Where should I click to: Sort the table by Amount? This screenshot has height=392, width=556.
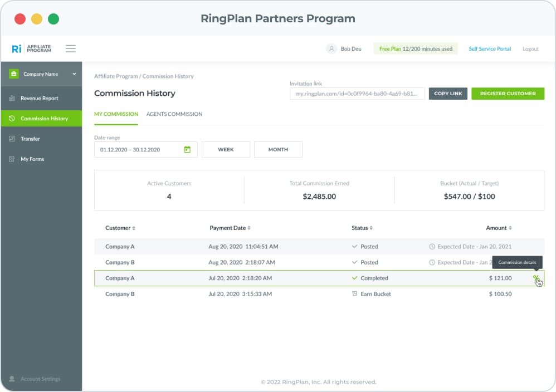click(x=499, y=228)
